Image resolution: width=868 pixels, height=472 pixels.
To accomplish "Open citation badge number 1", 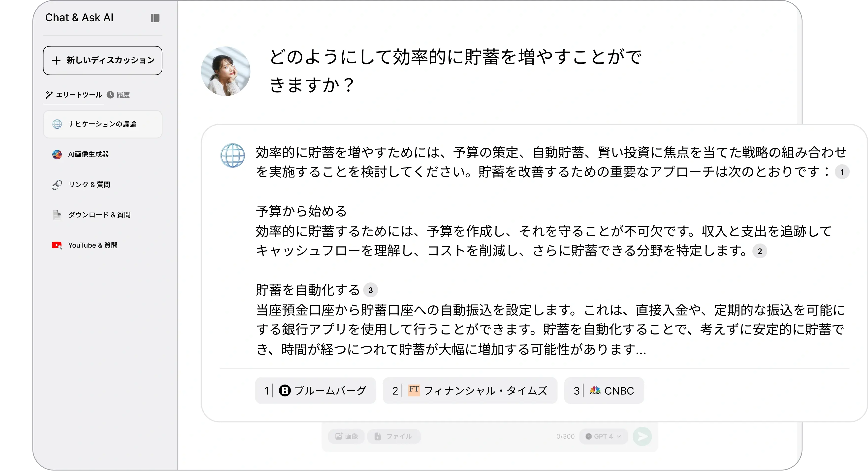I will 842,172.
